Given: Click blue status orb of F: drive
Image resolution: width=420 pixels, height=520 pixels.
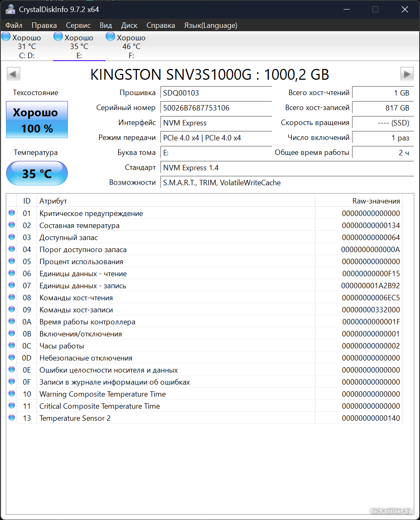Looking at the screenshot, I should (x=110, y=37).
